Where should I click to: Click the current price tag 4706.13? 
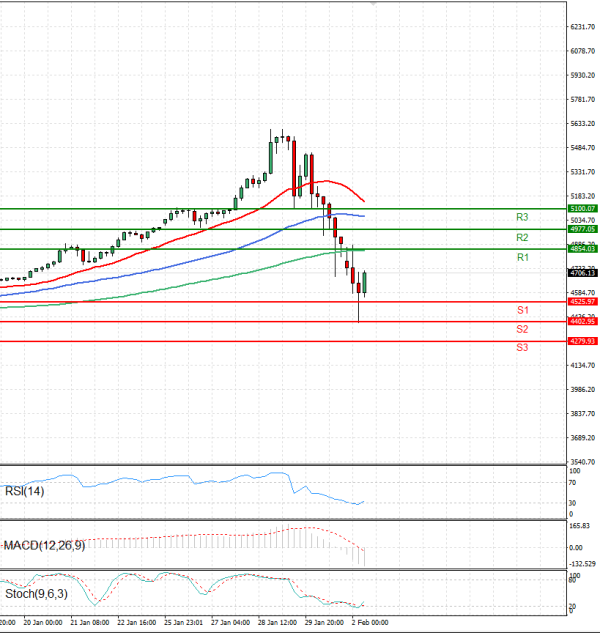(583, 272)
